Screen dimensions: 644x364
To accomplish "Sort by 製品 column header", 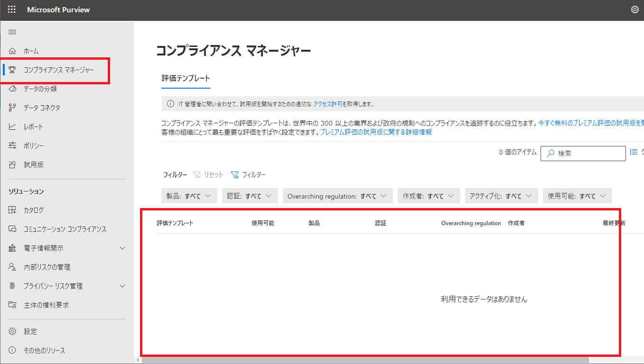I will 314,223.
